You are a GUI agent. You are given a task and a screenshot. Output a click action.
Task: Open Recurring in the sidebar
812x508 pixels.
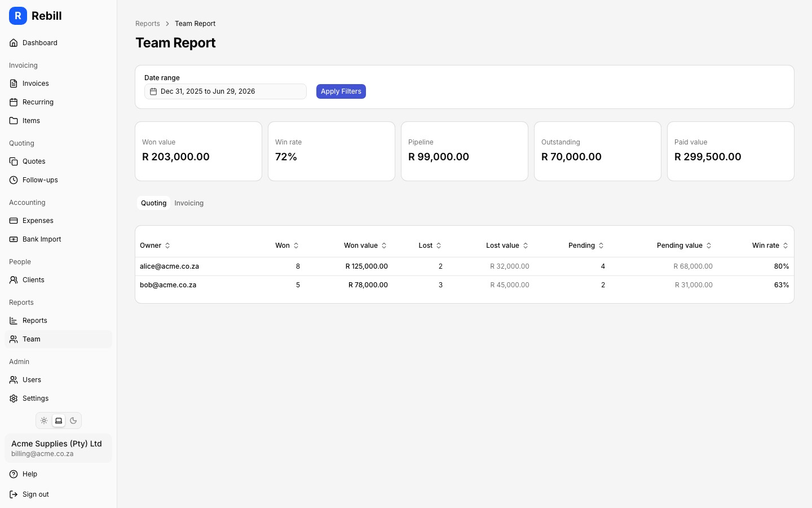(58, 102)
